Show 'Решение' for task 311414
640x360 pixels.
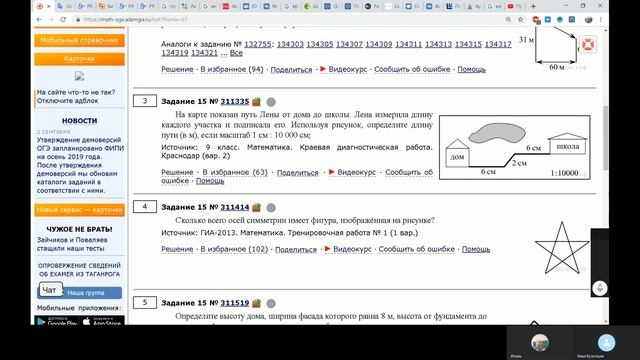point(177,249)
